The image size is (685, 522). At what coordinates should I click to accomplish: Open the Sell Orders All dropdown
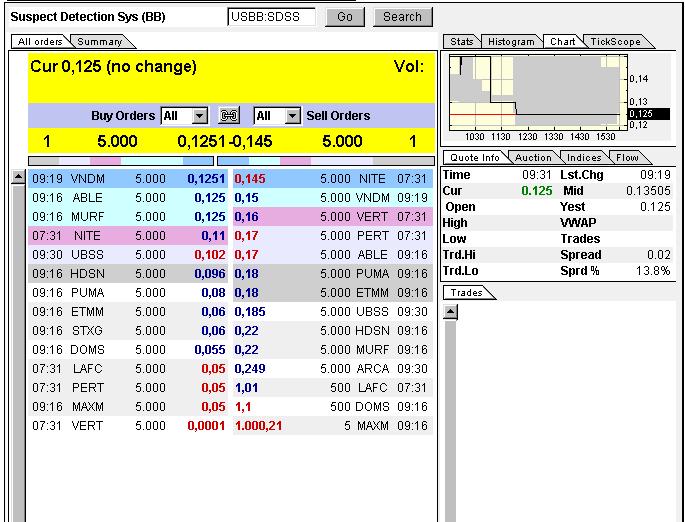[x=277, y=116]
